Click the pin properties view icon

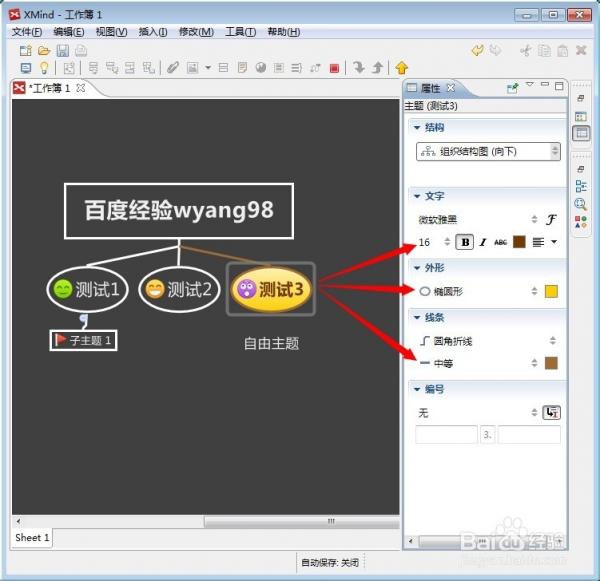[x=512, y=88]
